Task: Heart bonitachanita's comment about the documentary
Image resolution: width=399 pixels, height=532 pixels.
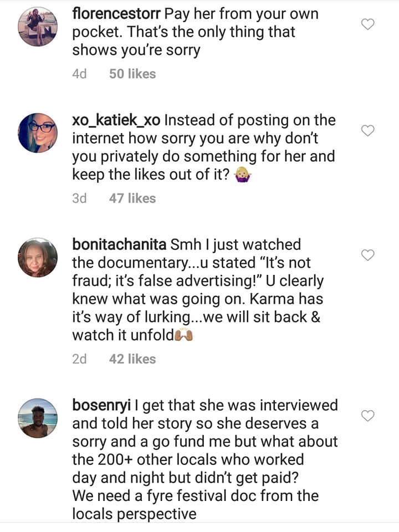Action: coord(368,255)
